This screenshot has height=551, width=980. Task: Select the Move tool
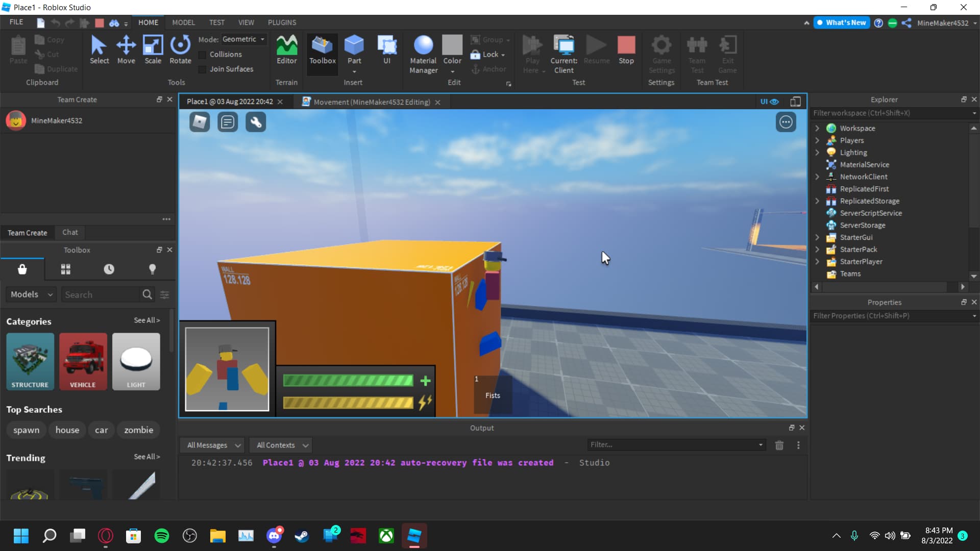click(126, 50)
